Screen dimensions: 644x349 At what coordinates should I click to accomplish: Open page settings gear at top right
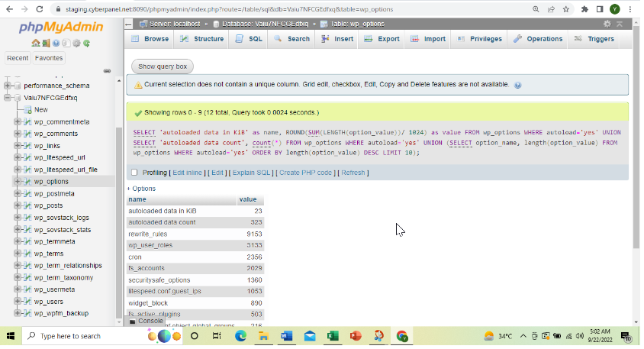click(607, 24)
